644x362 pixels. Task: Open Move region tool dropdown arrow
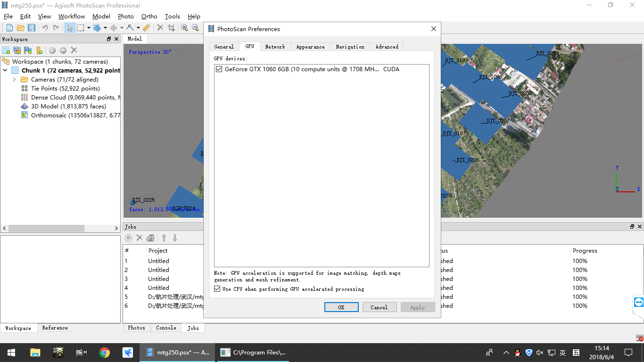pyautogui.click(x=105, y=28)
